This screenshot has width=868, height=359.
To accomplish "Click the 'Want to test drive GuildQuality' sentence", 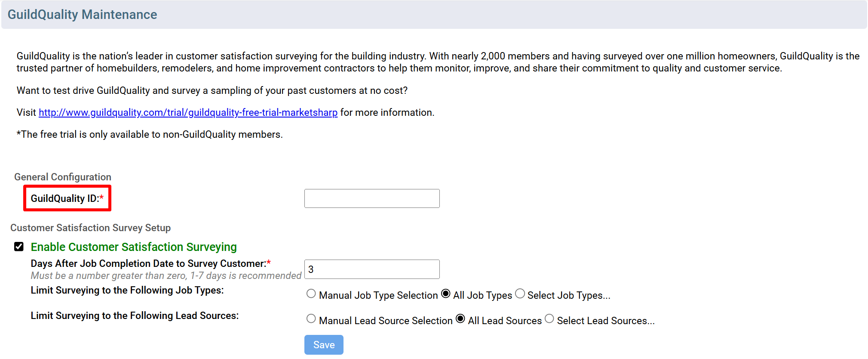I will (212, 90).
